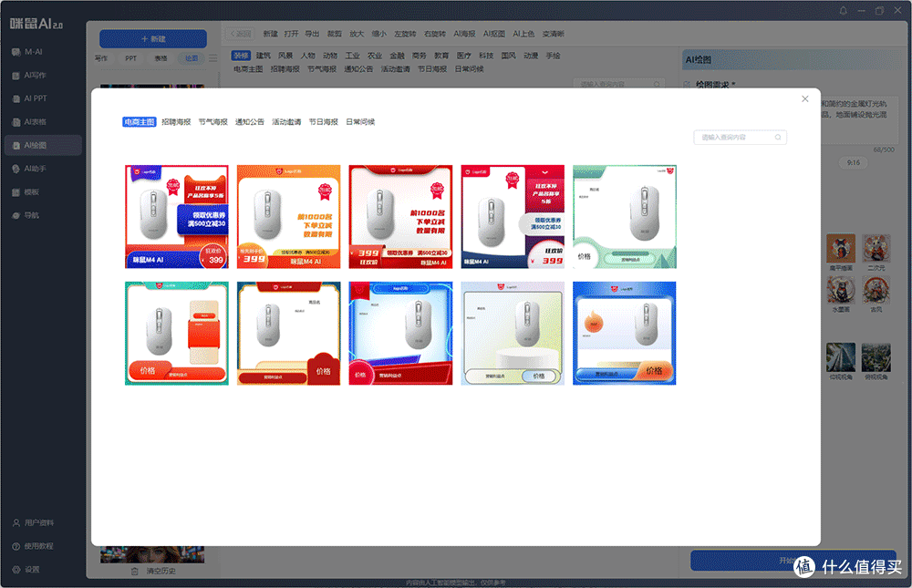Screen dimensions: 912x588
Task: Click 放大 in the background toolbar
Action: click(357, 34)
